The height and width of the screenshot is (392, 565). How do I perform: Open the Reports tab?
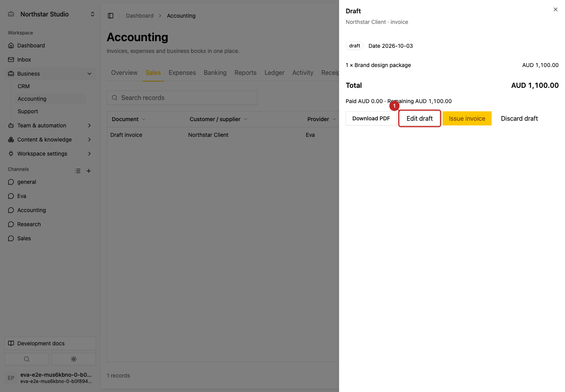[x=245, y=73]
